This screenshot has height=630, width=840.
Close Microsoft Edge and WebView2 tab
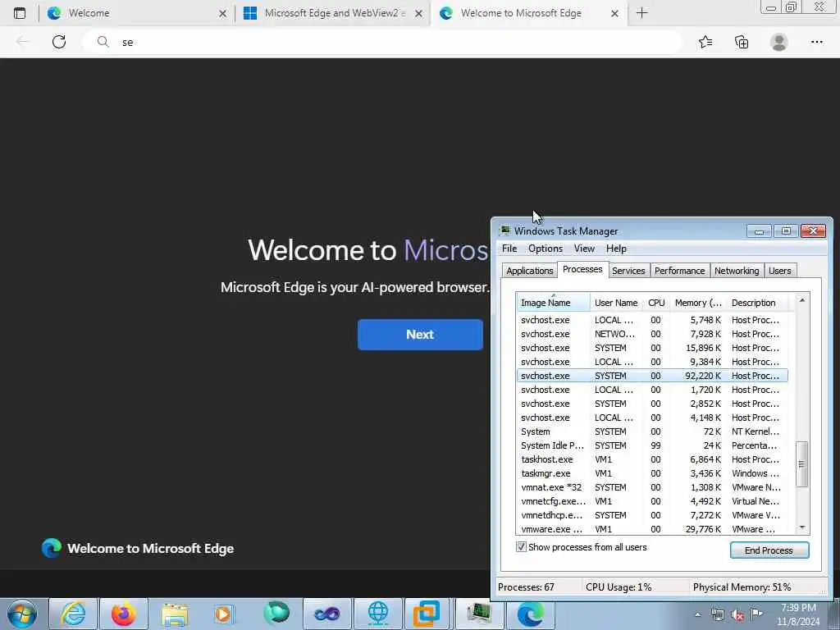point(418,13)
